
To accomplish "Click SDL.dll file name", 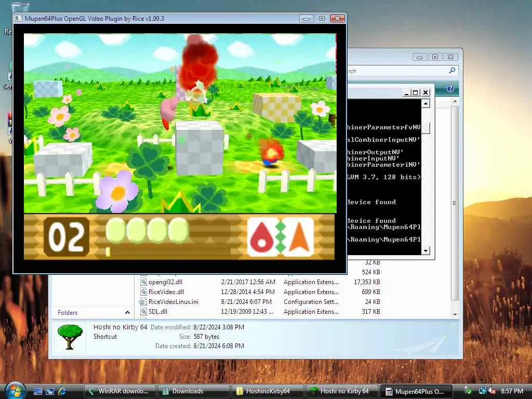I will 158,312.
